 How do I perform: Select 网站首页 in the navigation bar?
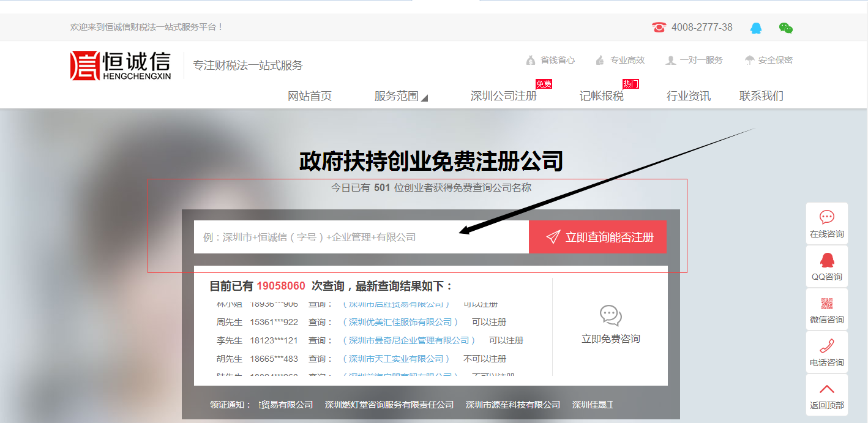point(310,96)
